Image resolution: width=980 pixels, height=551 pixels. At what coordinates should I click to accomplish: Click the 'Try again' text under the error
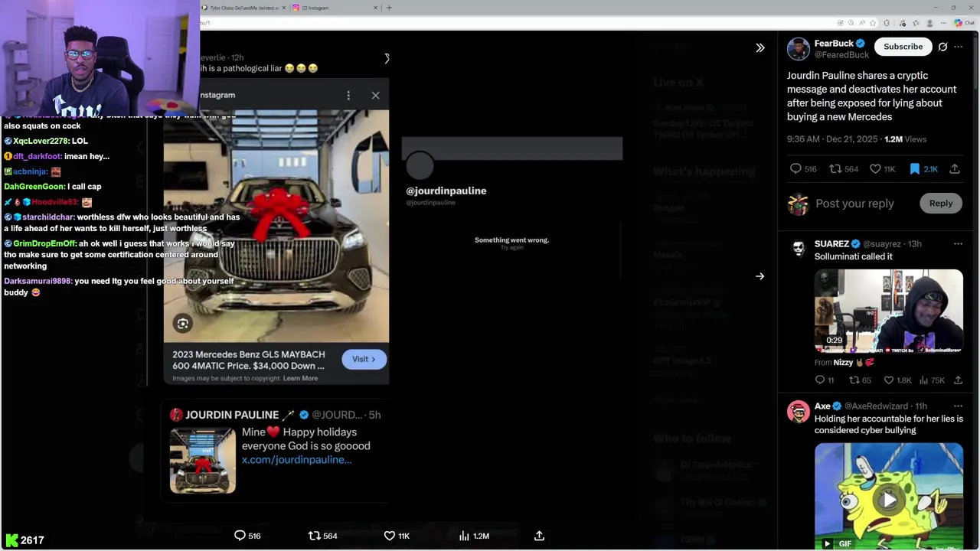pos(511,247)
